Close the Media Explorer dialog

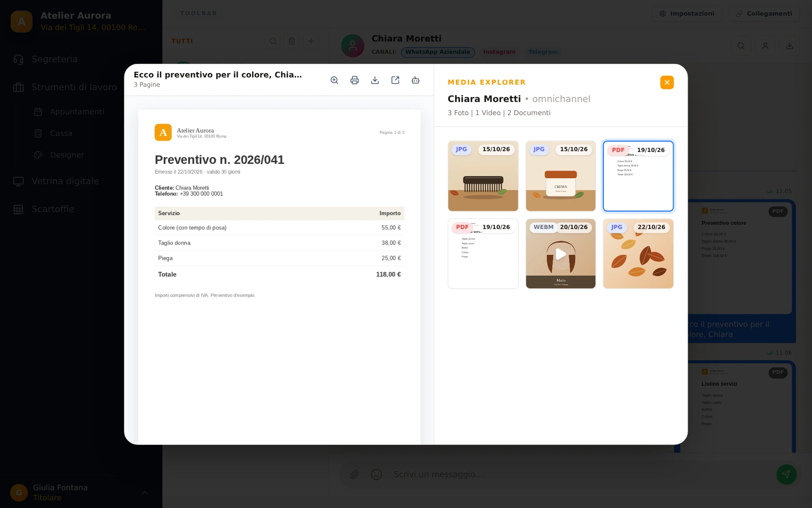(667, 82)
